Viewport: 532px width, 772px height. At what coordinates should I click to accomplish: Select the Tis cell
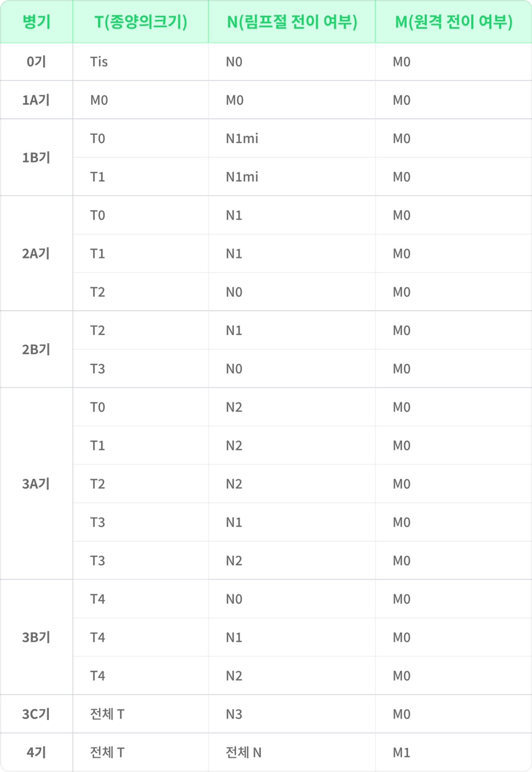coord(99,62)
